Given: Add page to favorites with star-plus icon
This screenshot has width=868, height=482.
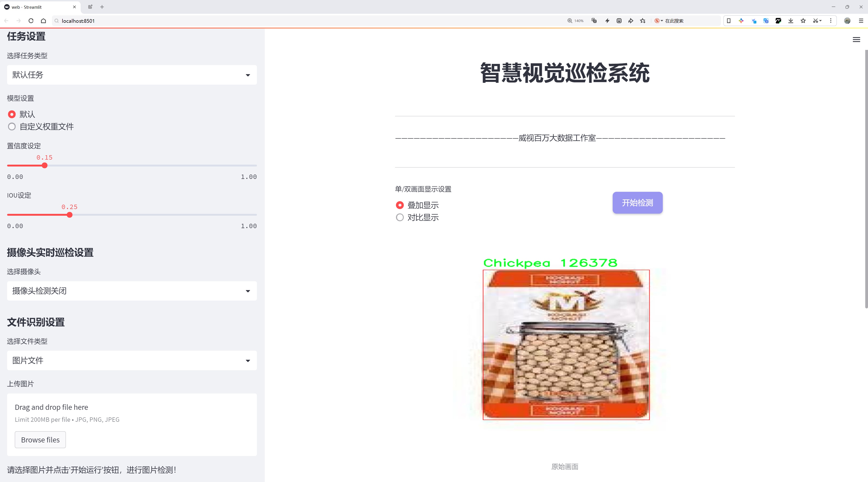Looking at the screenshot, I should 643,21.
